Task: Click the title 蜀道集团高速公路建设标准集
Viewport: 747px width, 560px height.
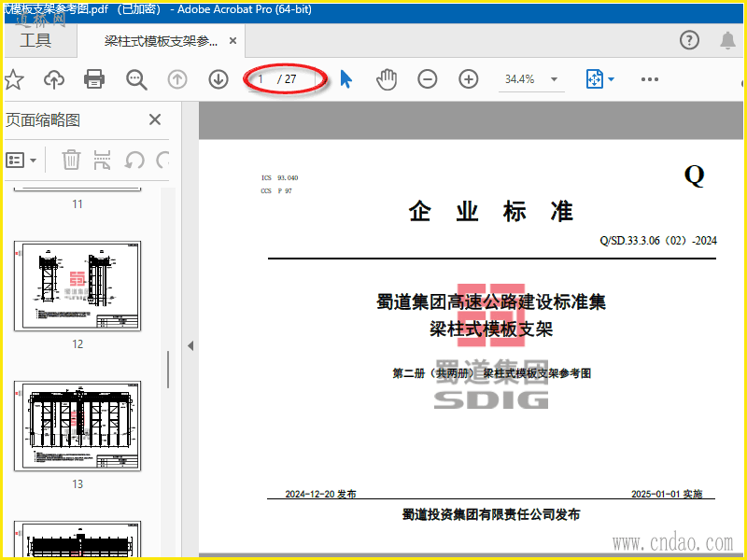Action: [491, 301]
